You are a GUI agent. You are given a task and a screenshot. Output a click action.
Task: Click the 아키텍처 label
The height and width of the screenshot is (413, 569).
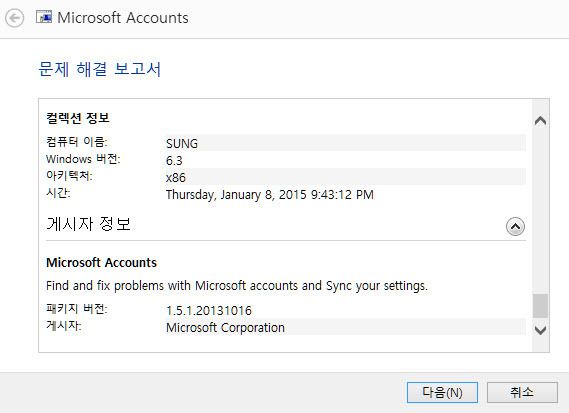[x=69, y=176]
